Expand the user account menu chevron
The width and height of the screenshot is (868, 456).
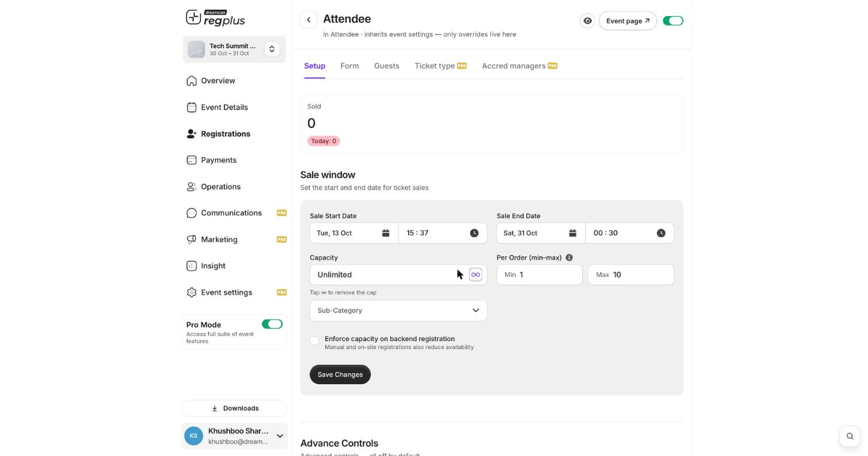pos(280,436)
